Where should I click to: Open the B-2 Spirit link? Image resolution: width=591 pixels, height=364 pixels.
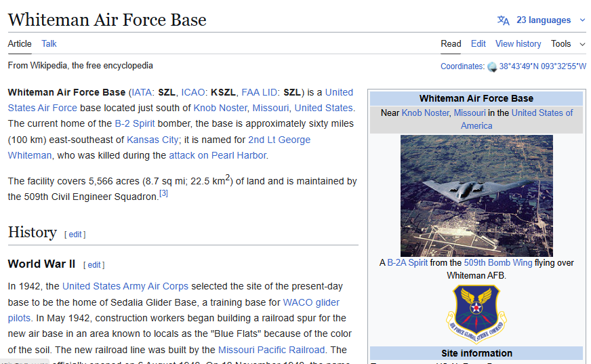click(135, 124)
